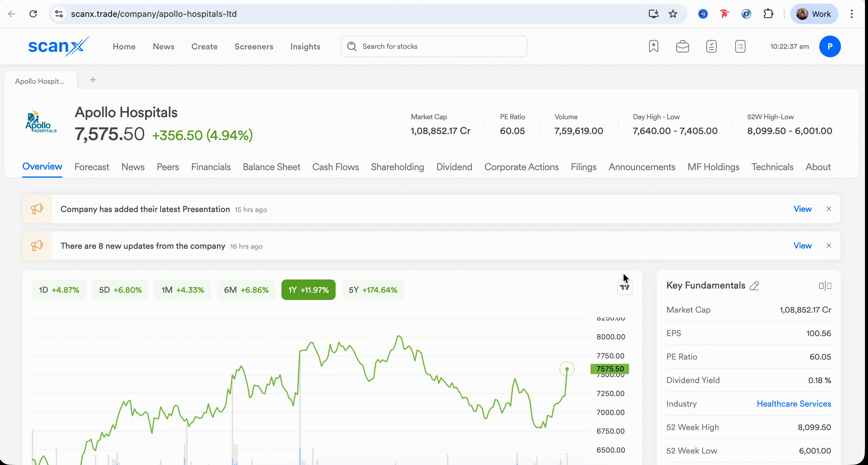This screenshot has height=465, width=868.
Task: Reload the page with the refresh icon
Action: (33, 14)
